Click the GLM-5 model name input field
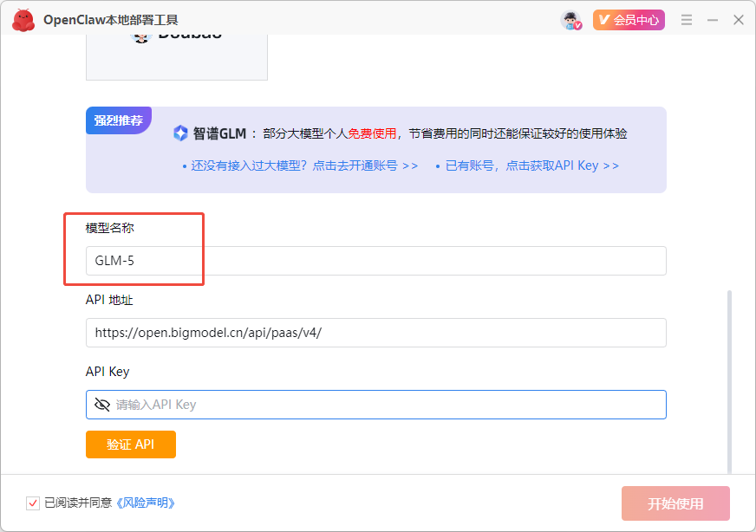The width and height of the screenshot is (756, 532). click(375, 260)
